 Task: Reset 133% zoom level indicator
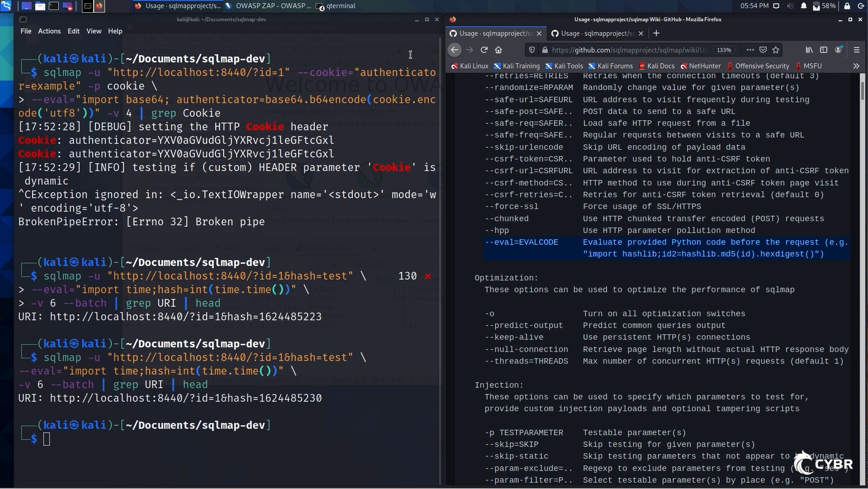pos(724,50)
